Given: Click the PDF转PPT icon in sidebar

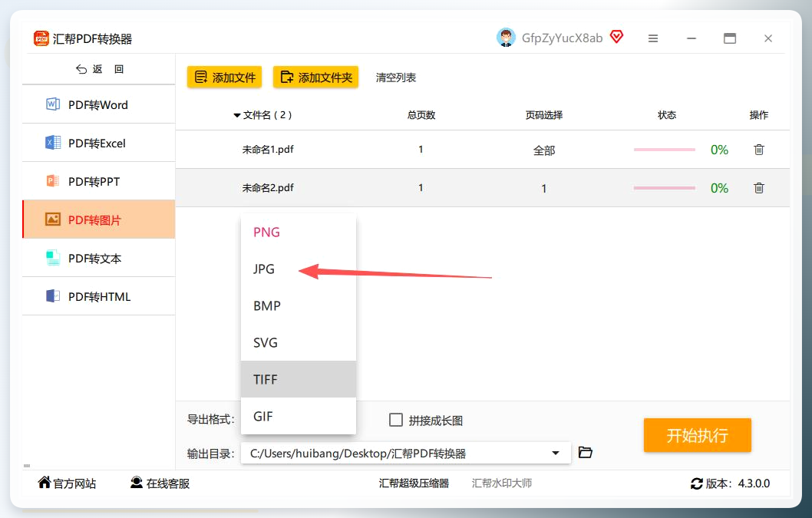Looking at the screenshot, I should pos(53,181).
